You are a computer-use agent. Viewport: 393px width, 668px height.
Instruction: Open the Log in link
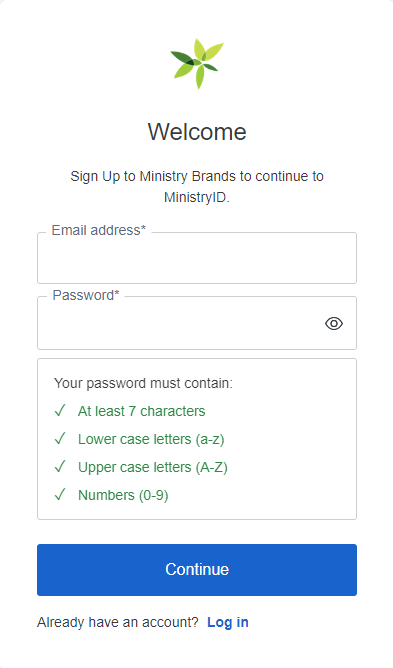click(x=228, y=622)
